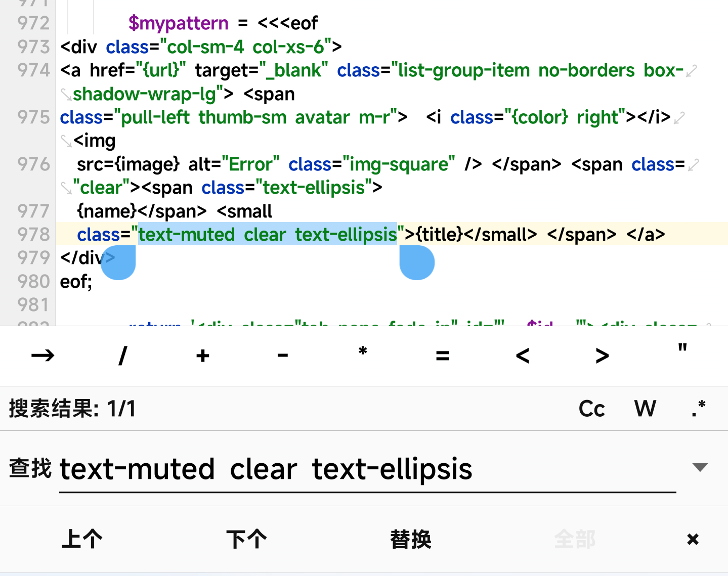The width and height of the screenshot is (728, 576).
Task: Close the find and replace panel
Action: point(693,539)
